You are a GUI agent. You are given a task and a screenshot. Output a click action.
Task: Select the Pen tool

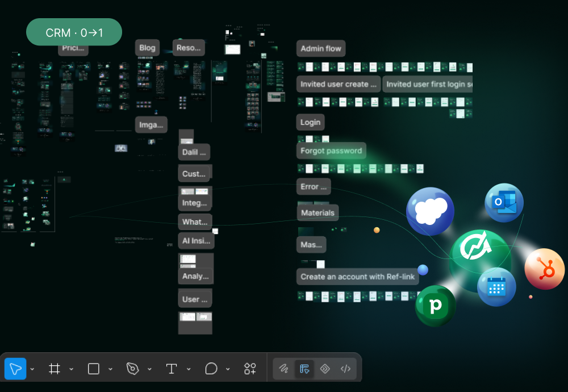coord(132,369)
